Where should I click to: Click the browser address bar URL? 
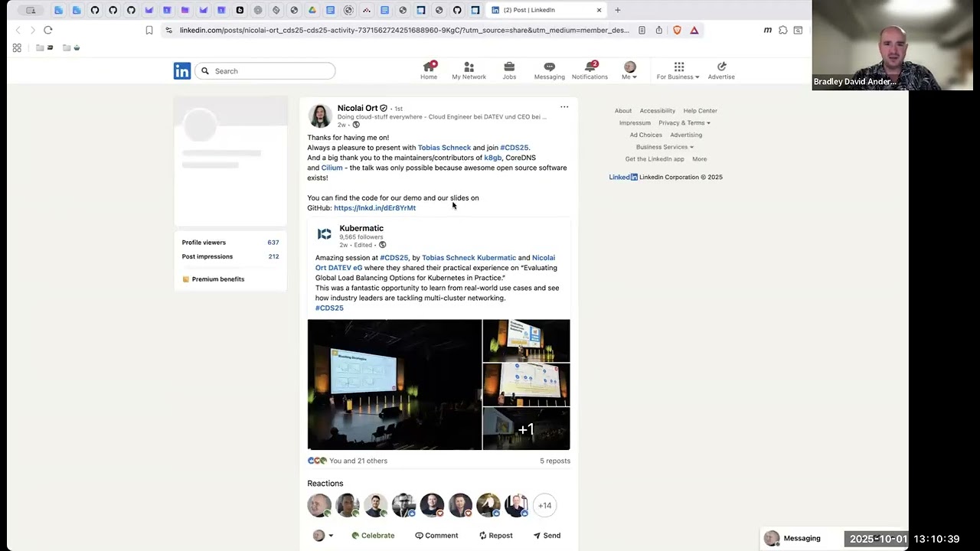[404, 30]
